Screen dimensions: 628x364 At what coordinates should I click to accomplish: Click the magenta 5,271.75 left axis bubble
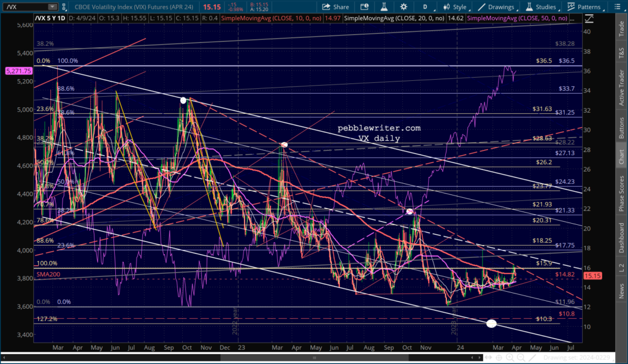click(18, 71)
